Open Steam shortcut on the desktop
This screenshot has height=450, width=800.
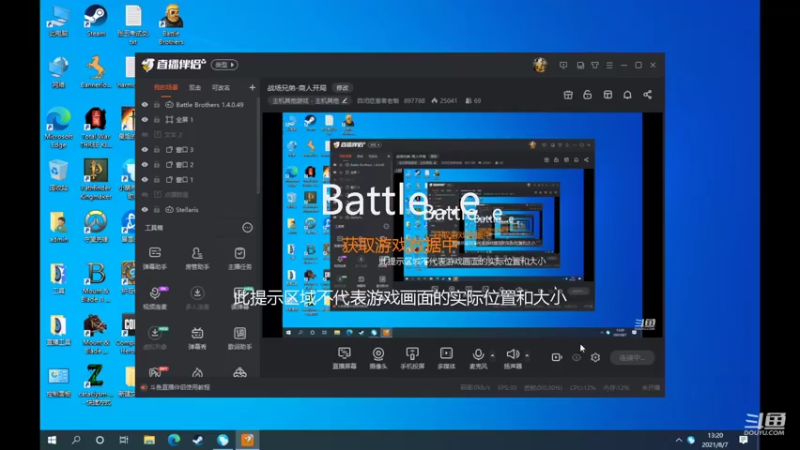pyautogui.click(x=95, y=21)
